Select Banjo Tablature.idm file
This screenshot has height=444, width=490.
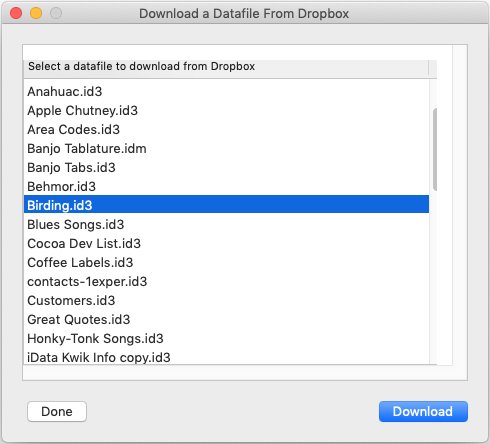pos(226,149)
